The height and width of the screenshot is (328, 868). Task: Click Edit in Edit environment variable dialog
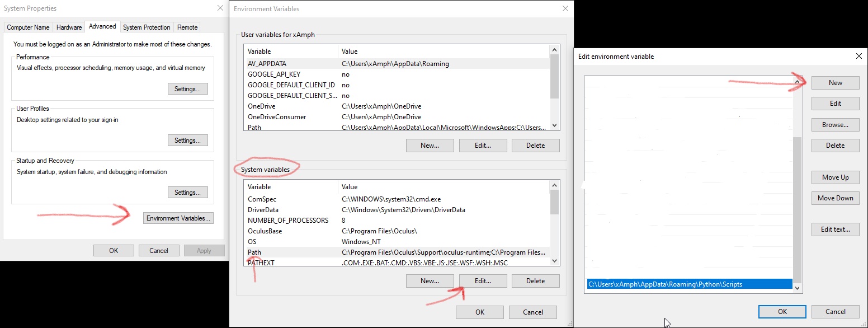point(836,104)
